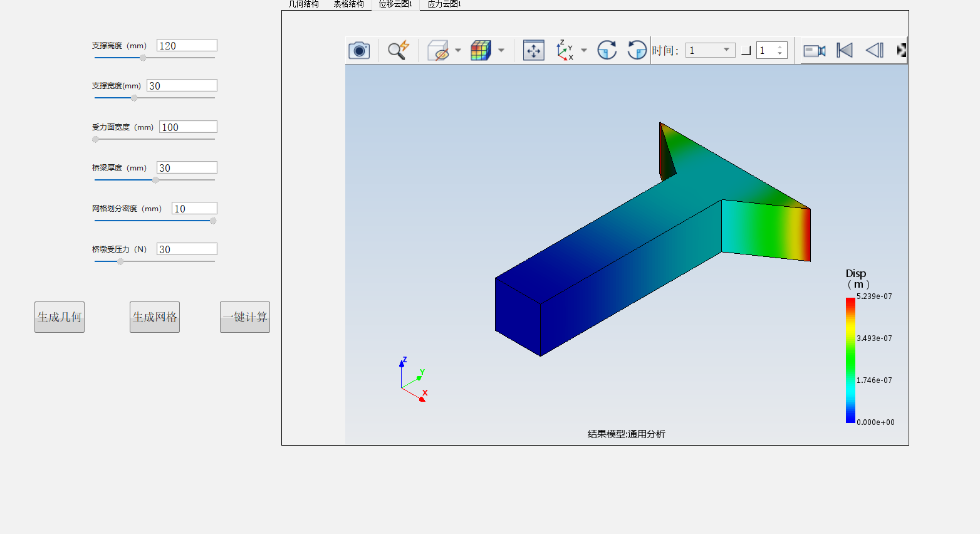The height and width of the screenshot is (534, 980).
Task: Click the magnifier with lightning bolt icon
Action: [x=398, y=50]
